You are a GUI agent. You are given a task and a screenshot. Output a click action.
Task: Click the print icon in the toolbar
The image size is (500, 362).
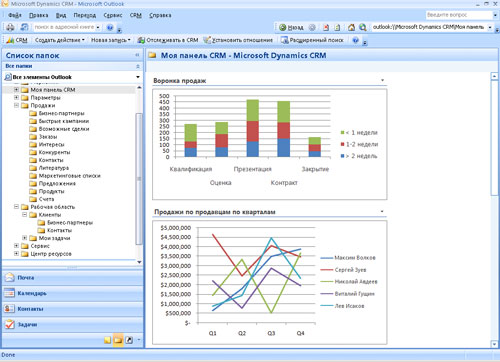point(10,27)
